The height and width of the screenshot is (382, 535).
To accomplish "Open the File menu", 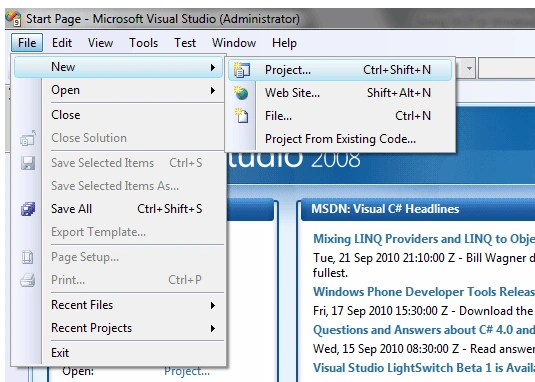I will pos(27,43).
